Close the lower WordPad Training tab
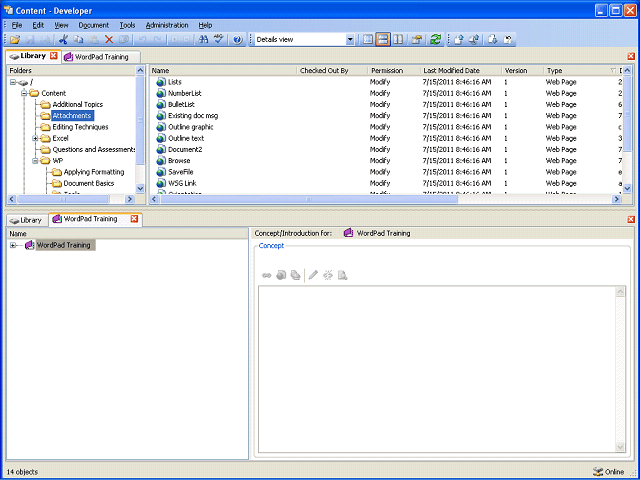640x480 pixels. tap(134, 219)
